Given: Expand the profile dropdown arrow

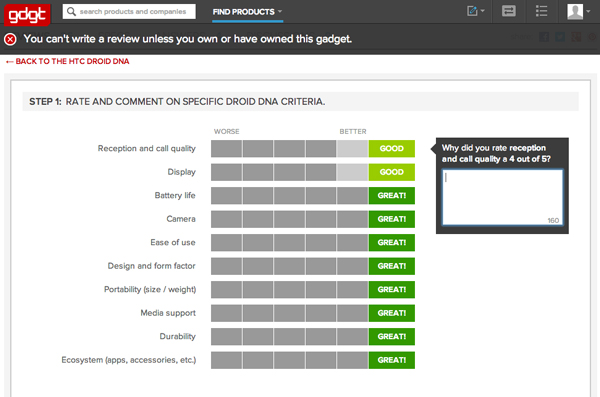Looking at the screenshot, I should pyautogui.click(x=588, y=11).
